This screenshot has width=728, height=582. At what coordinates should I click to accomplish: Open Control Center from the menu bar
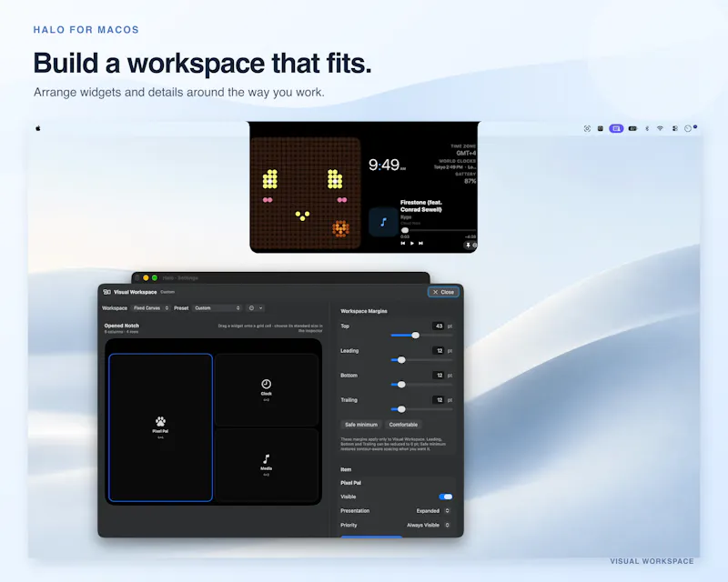coord(674,128)
